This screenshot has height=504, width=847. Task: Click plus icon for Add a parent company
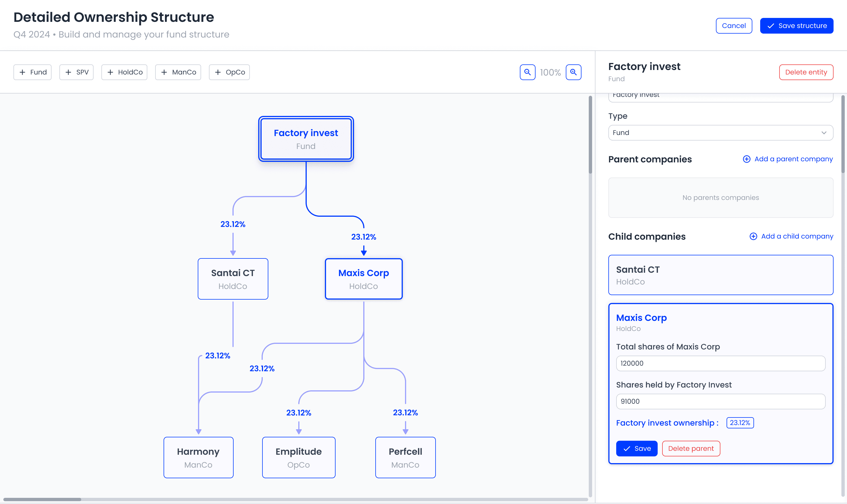[746, 159]
